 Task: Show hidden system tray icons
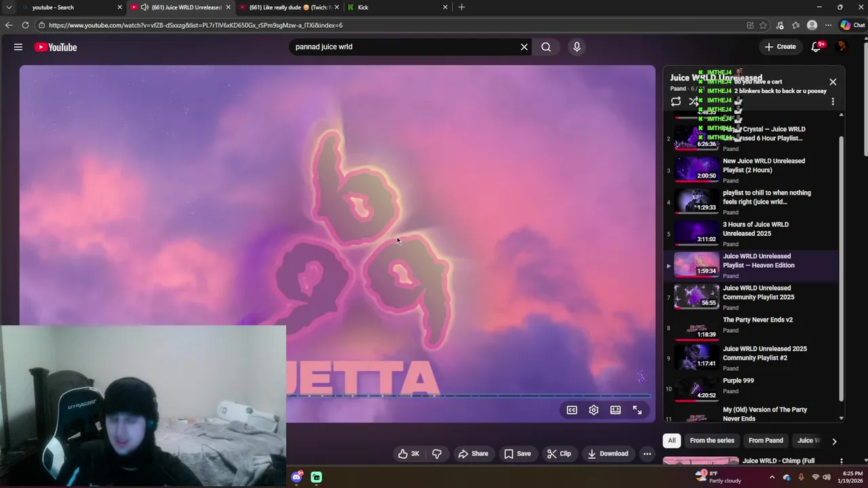(772, 477)
